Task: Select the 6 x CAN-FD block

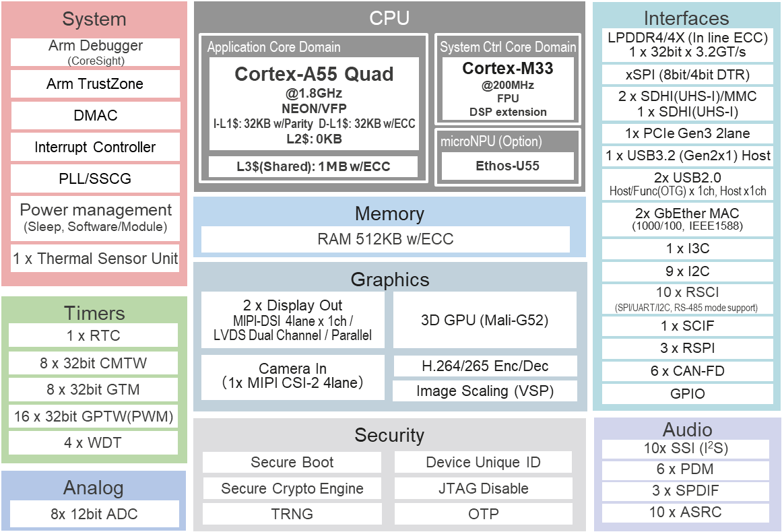Action: (x=687, y=371)
